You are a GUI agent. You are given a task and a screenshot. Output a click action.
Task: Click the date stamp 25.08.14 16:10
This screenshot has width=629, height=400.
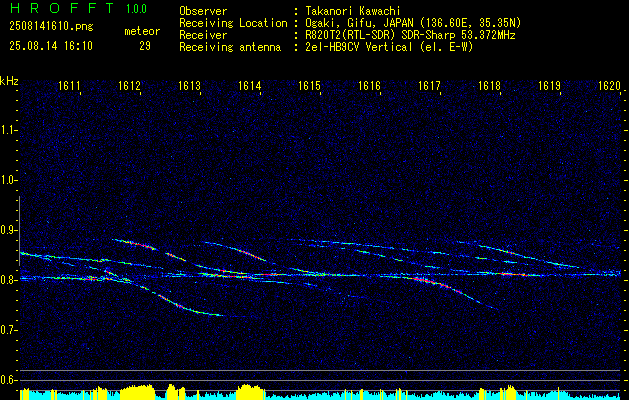tap(51, 46)
